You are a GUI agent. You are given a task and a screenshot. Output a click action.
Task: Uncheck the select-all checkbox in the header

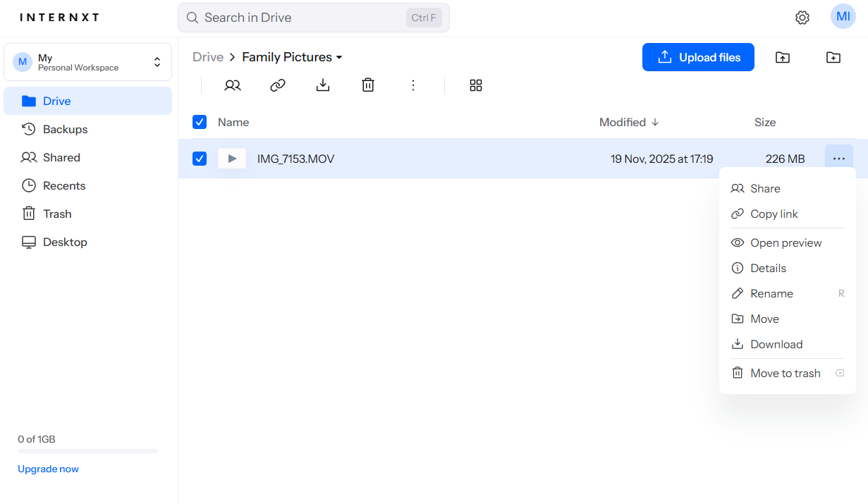(200, 122)
